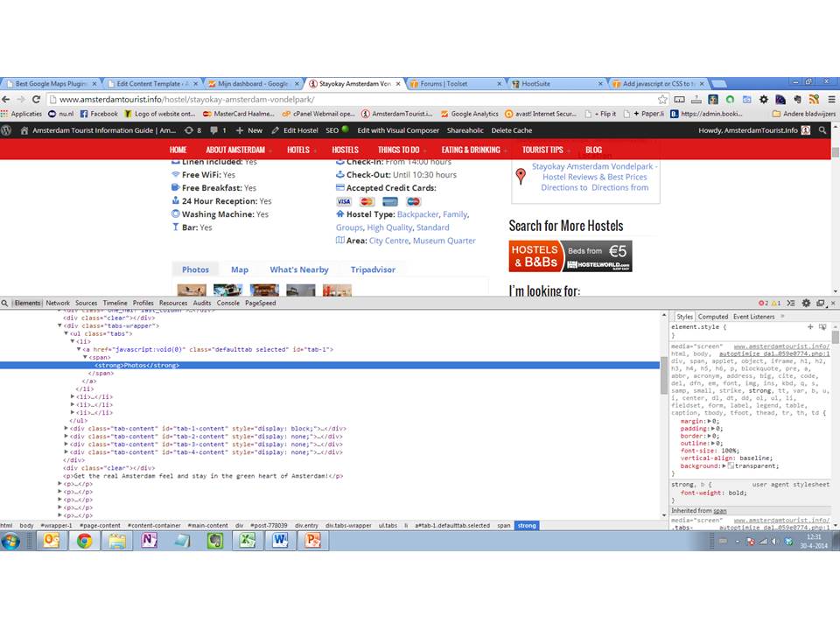Open the PageSpeed panel
The image size is (840, 630).
pos(261,304)
